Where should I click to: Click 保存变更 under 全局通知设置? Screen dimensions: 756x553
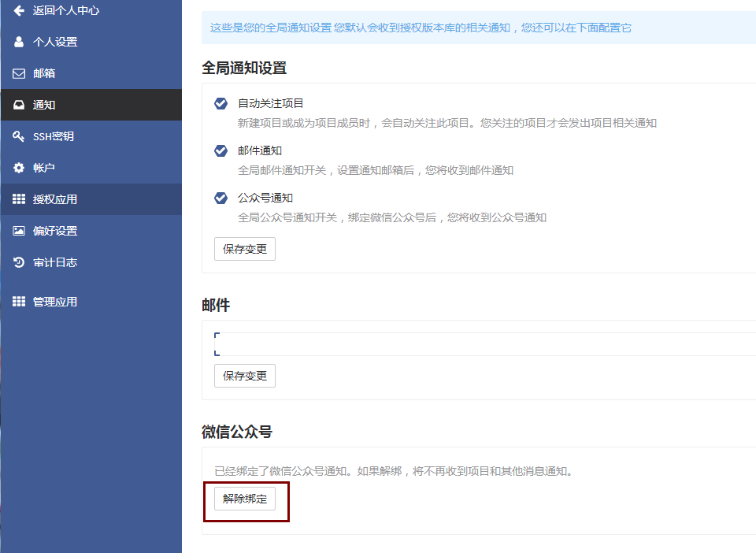245,249
